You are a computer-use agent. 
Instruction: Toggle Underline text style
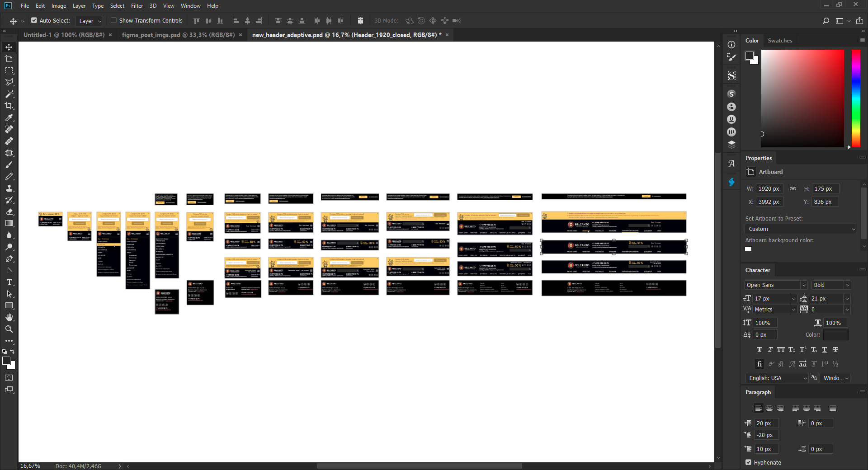[x=825, y=349]
